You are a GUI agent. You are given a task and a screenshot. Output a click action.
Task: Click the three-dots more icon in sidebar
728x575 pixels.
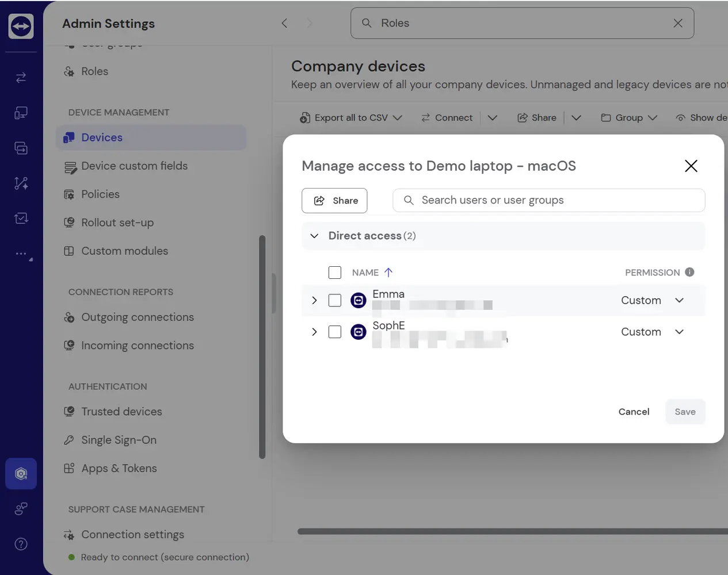(21, 254)
